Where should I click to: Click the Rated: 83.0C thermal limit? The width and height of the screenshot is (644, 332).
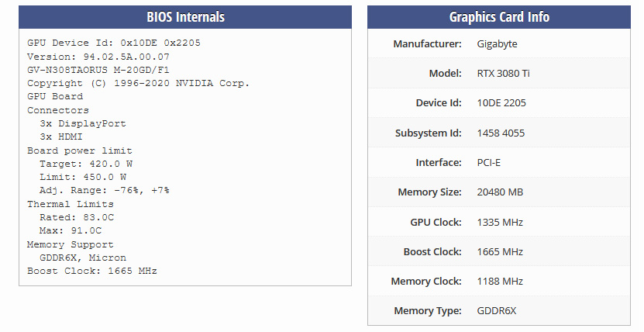pyautogui.click(x=77, y=217)
